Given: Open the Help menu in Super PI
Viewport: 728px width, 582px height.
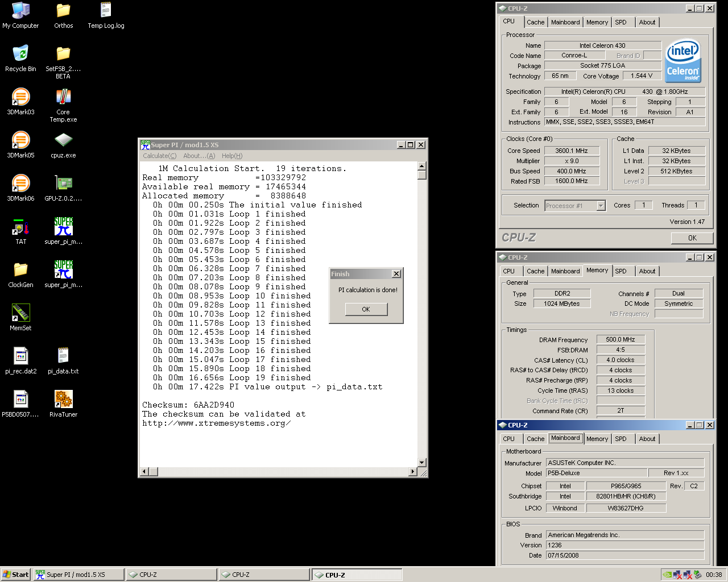Looking at the screenshot, I should [232, 156].
